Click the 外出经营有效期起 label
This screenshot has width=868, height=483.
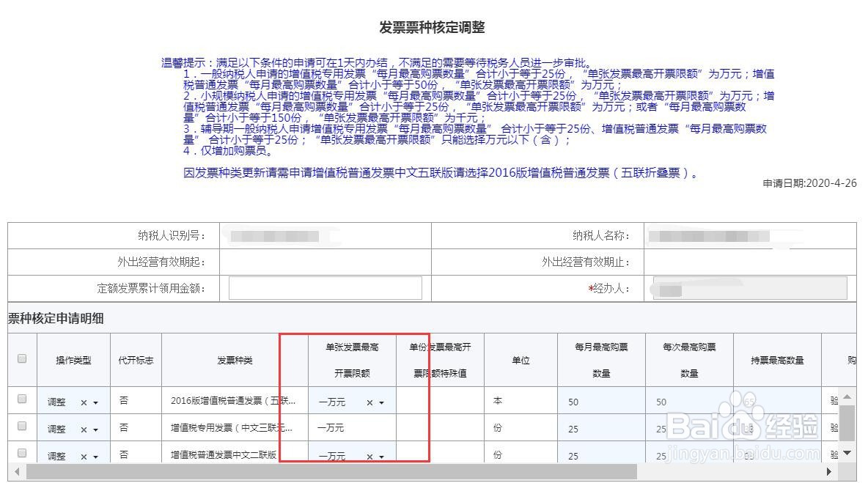(x=161, y=262)
